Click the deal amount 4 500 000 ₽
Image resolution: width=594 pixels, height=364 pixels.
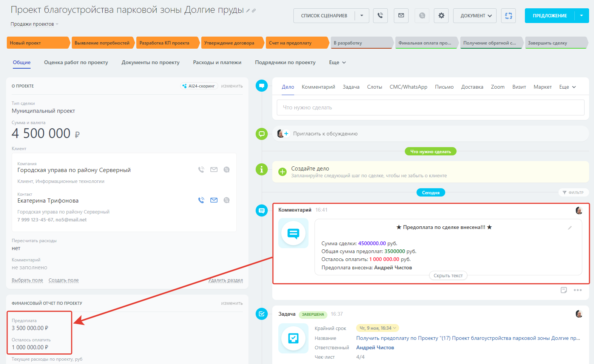46,134
